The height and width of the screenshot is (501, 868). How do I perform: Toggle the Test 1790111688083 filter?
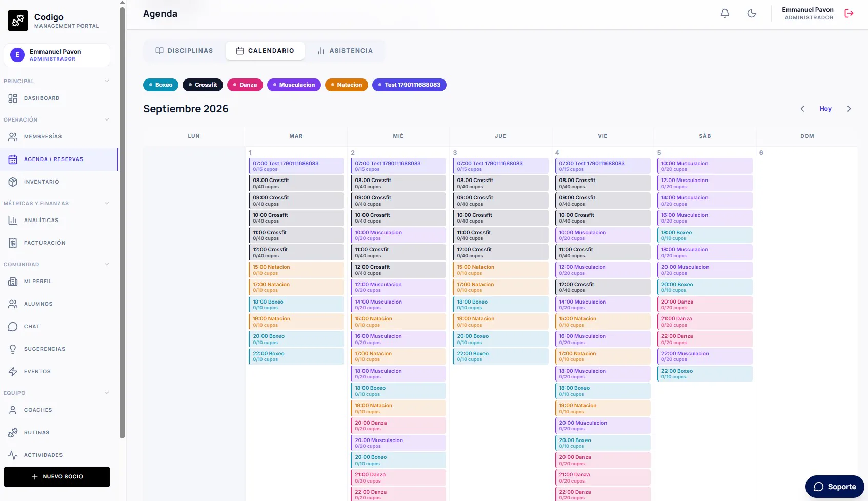point(409,85)
